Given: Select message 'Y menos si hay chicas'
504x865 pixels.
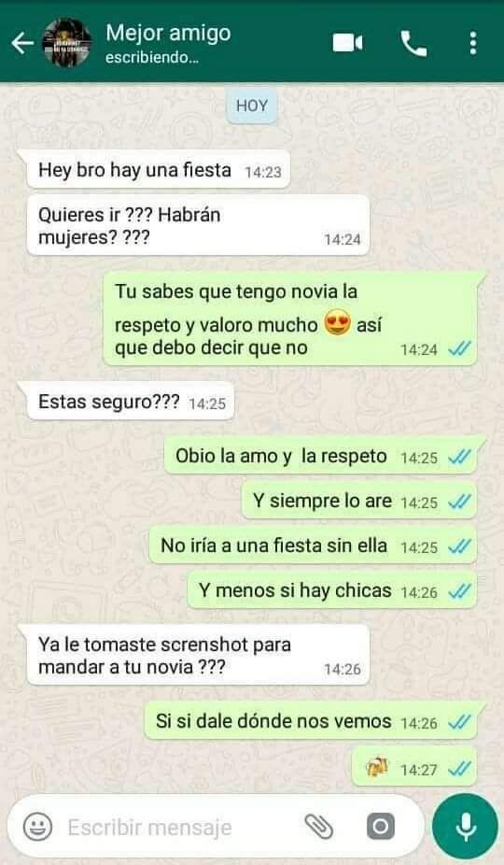Looking at the screenshot, I should (332, 590).
